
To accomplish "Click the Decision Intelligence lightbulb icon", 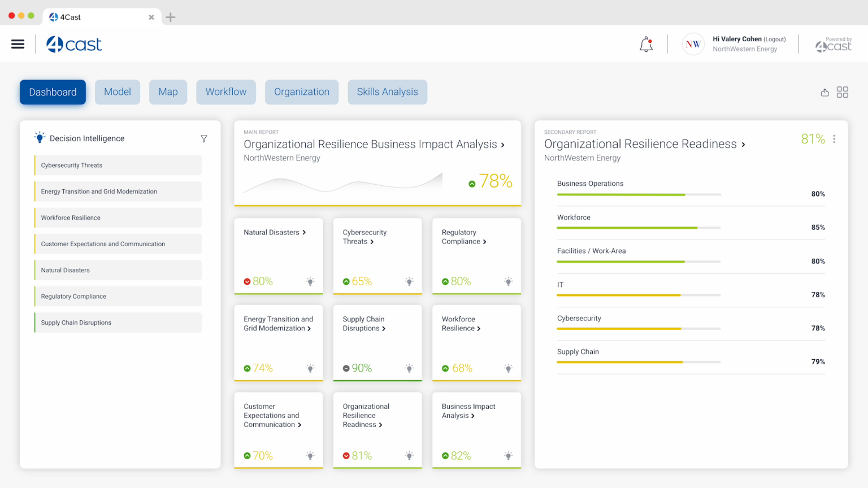I will tap(39, 137).
